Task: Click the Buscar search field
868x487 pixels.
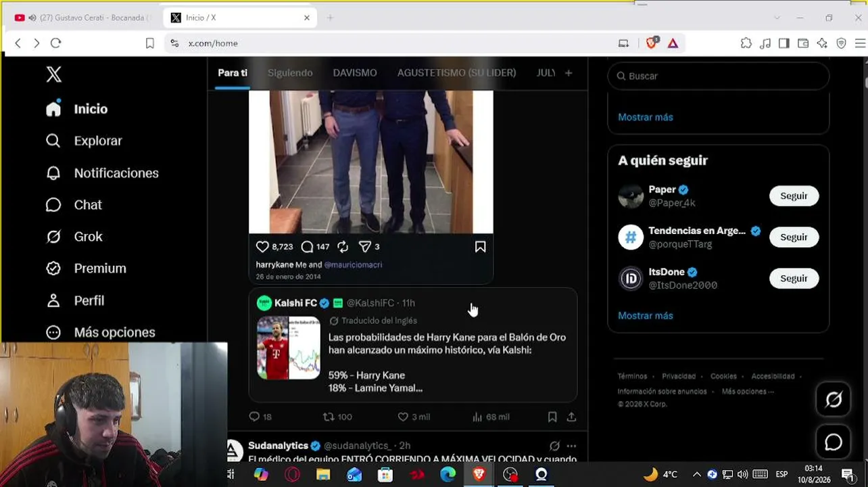Action: click(x=719, y=76)
